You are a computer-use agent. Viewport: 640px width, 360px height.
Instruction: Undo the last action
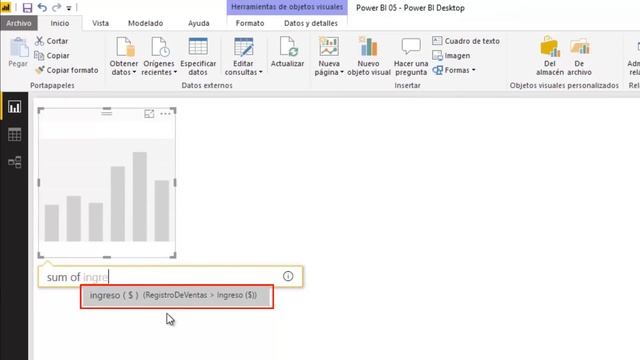click(x=42, y=7)
